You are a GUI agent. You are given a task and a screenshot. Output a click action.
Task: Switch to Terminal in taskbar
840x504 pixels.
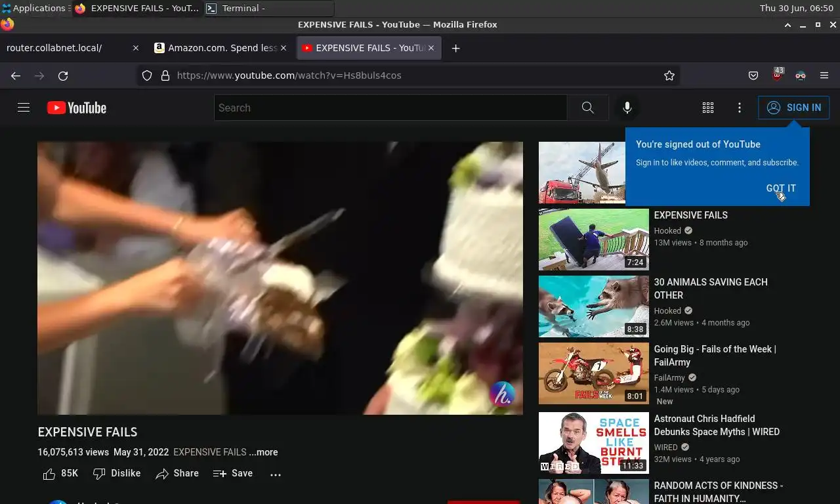pyautogui.click(x=269, y=9)
